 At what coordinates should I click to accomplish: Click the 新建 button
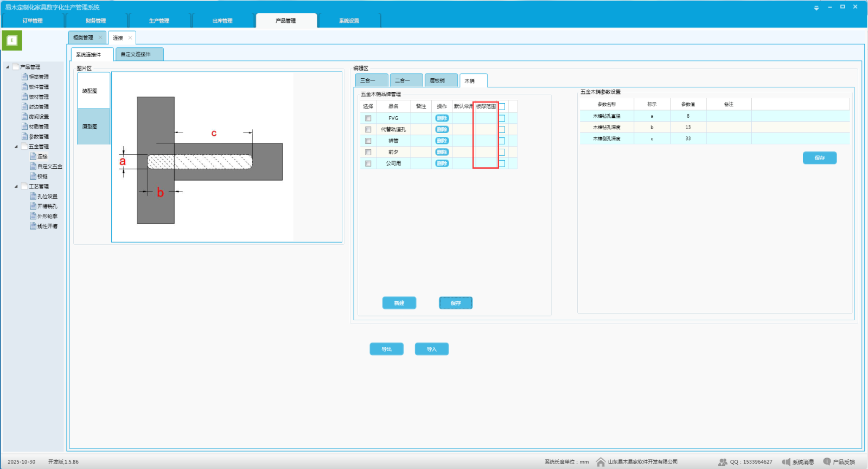399,303
